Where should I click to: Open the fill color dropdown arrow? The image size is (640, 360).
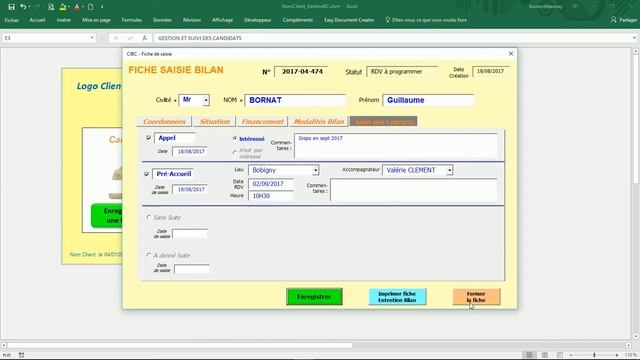coord(69,7)
